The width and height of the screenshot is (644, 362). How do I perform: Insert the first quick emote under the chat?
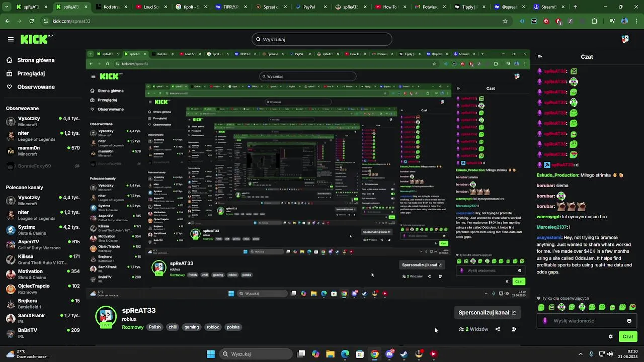(x=541, y=307)
